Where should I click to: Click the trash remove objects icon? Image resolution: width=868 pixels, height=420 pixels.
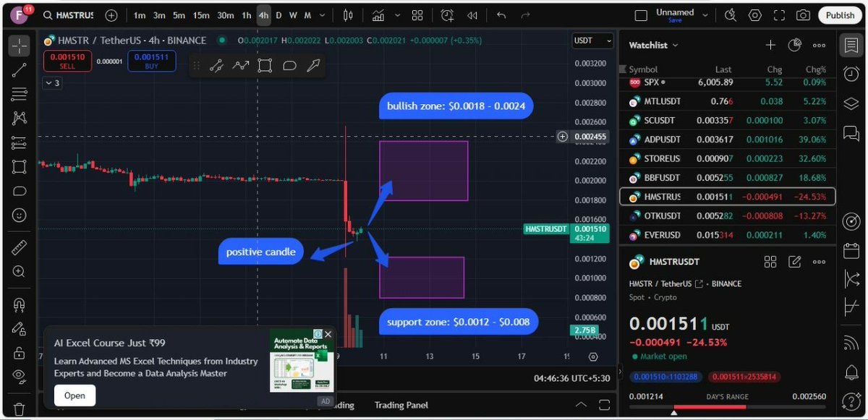pos(20,409)
